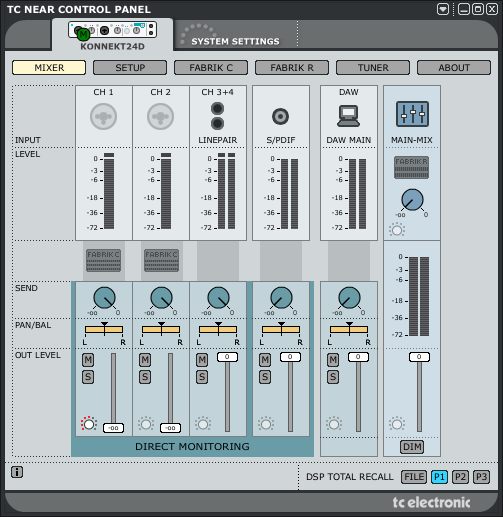The height and width of the screenshot is (517, 503).
Task: Click the CH 2 out level fader handle
Action: pyautogui.click(x=170, y=428)
